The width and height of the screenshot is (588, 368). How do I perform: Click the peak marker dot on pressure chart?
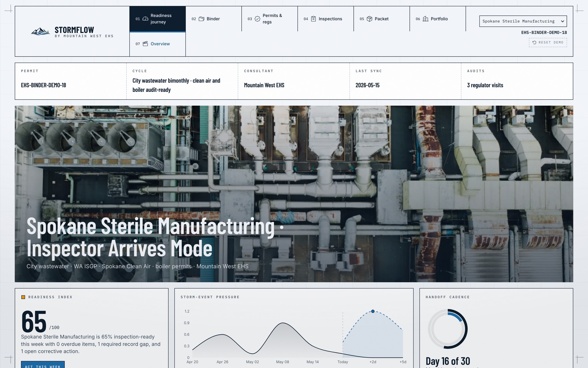point(373,311)
